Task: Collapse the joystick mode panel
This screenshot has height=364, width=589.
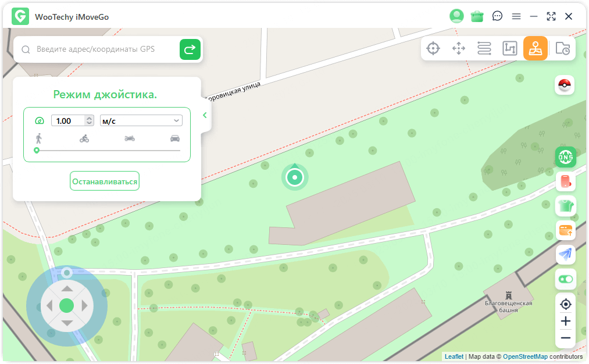Action: click(205, 115)
